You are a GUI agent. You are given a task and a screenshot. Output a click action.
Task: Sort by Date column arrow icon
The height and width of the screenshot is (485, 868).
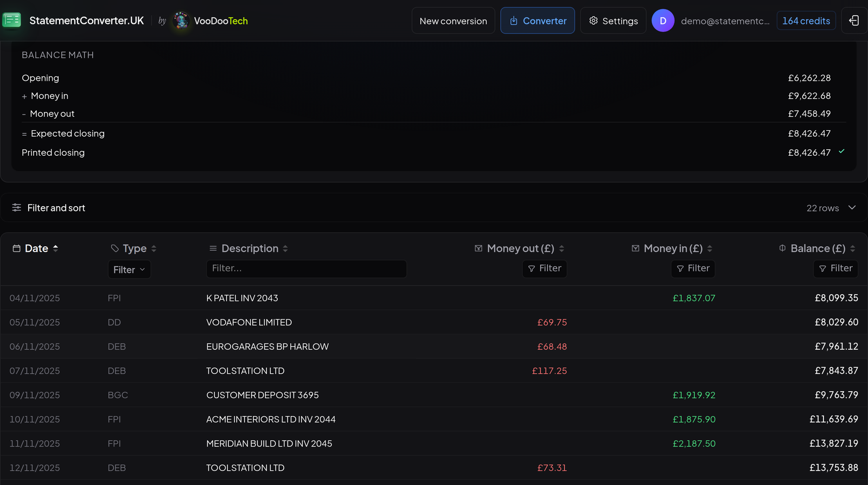coord(55,248)
